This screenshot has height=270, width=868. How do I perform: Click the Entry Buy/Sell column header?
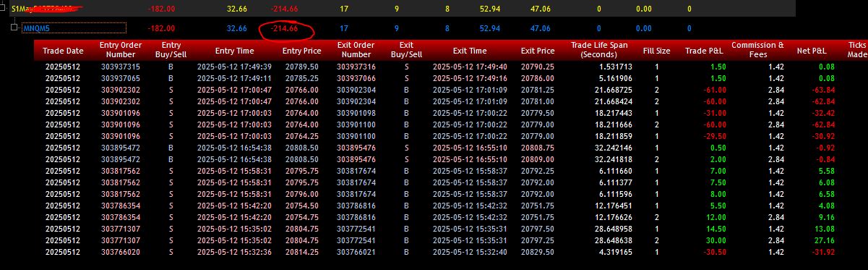click(x=171, y=50)
